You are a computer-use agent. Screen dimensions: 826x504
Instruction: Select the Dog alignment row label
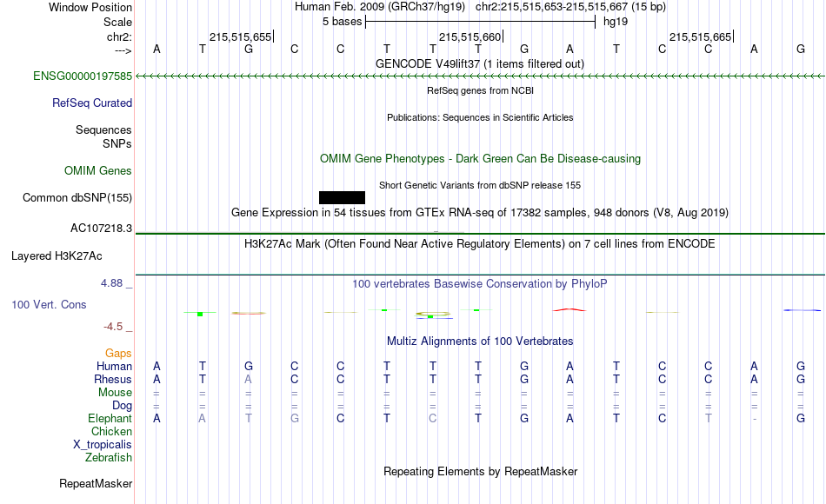[123, 406]
